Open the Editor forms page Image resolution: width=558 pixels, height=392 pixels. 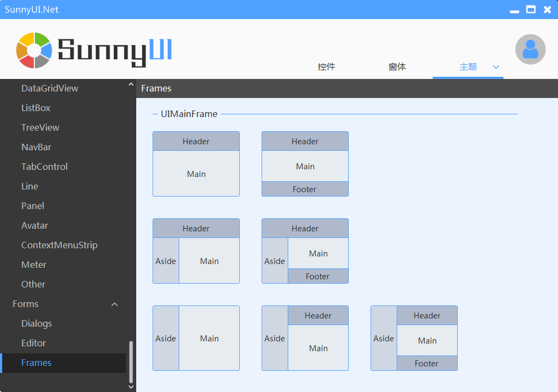click(x=34, y=343)
